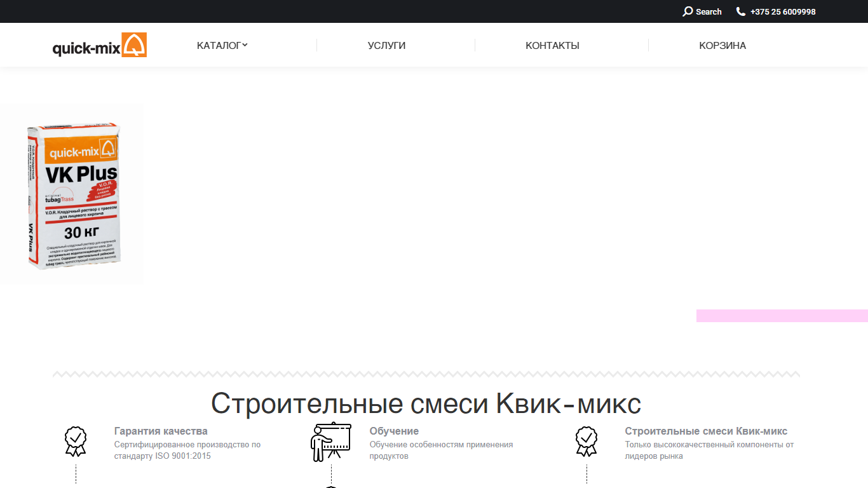
Task: Click the Обучение presenter icon
Action: [x=331, y=442]
